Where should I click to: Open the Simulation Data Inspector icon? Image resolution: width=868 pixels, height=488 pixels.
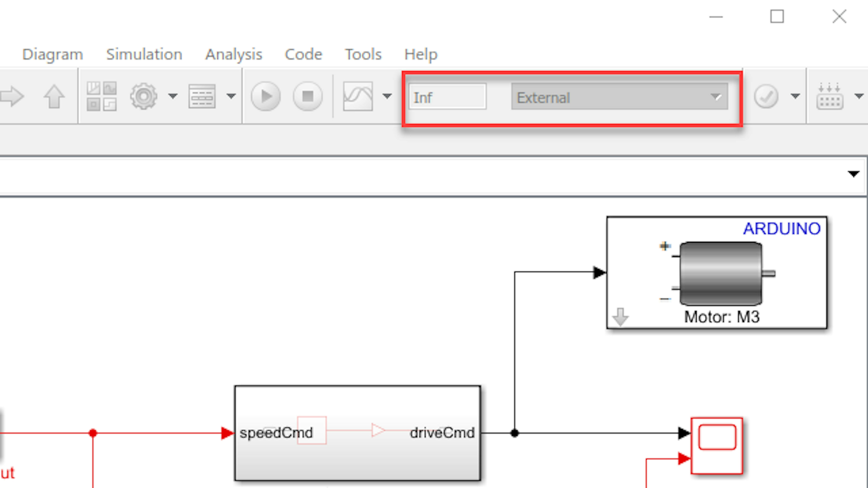point(358,96)
